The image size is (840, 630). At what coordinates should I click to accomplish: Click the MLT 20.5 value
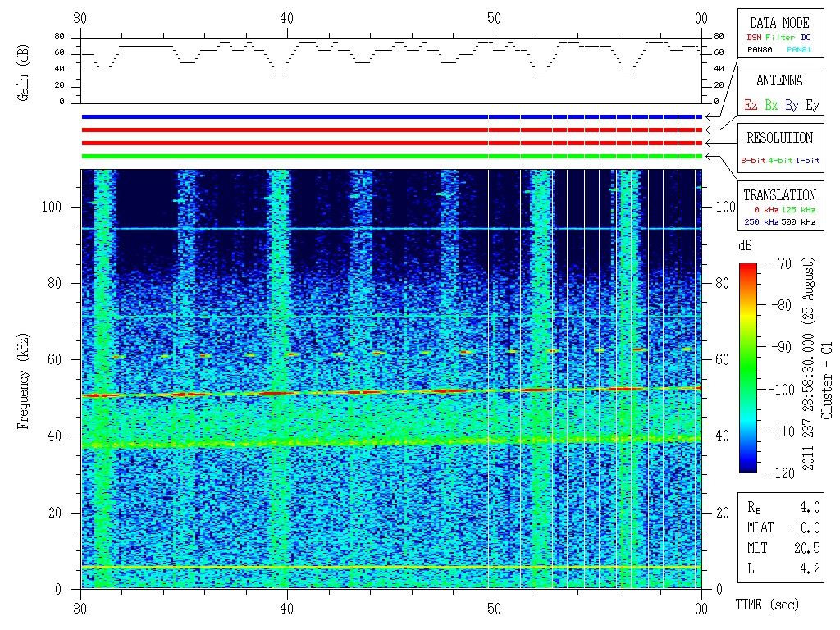pyautogui.click(x=807, y=548)
